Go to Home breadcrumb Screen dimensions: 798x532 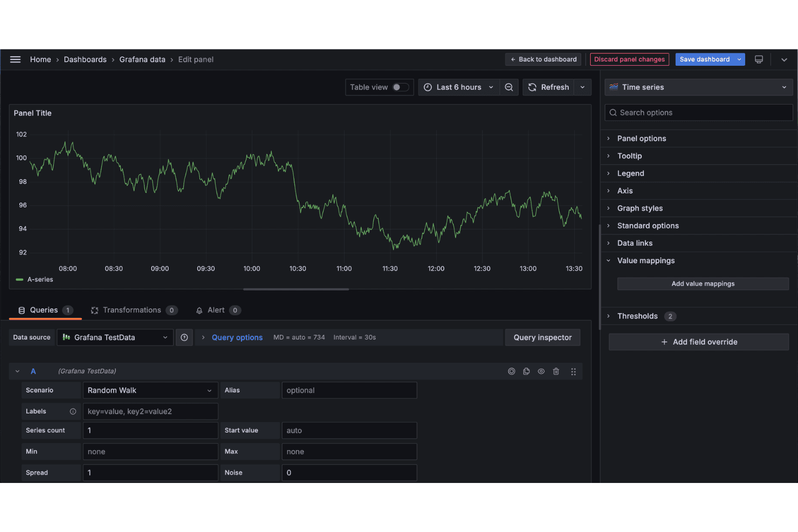[x=40, y=59]
